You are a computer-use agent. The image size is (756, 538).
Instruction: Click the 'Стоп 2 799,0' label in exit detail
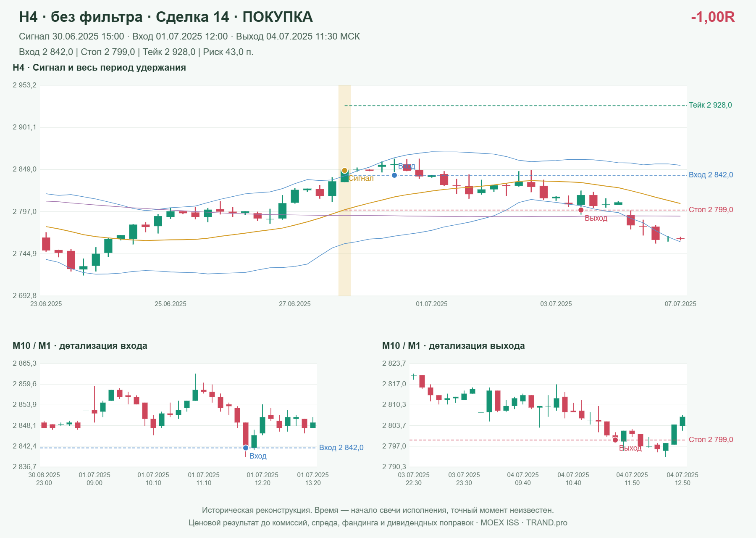click(711, 440)
